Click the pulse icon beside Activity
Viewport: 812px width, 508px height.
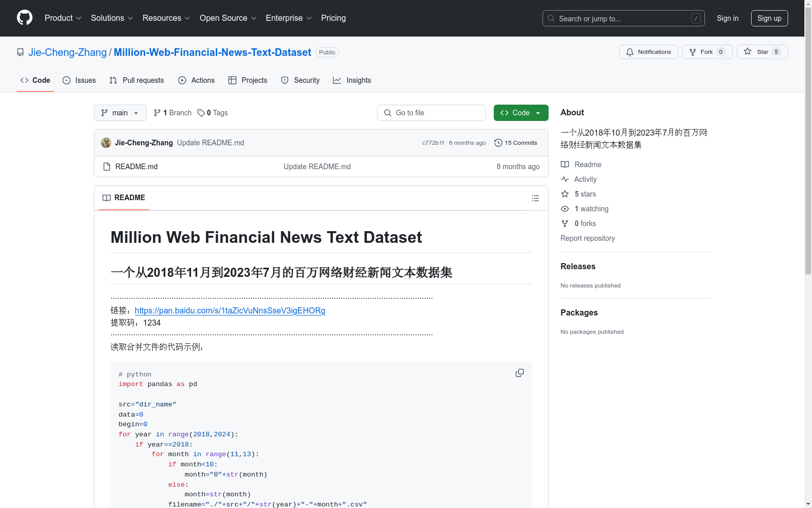(x=565, y=179)
